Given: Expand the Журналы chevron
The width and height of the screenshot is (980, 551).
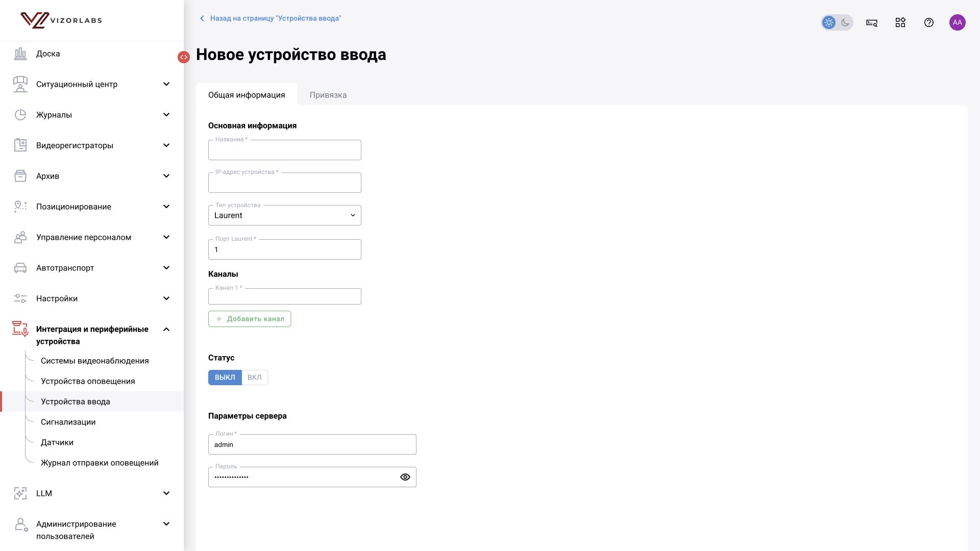Looking at the screenshot, I should coord(166,115).
